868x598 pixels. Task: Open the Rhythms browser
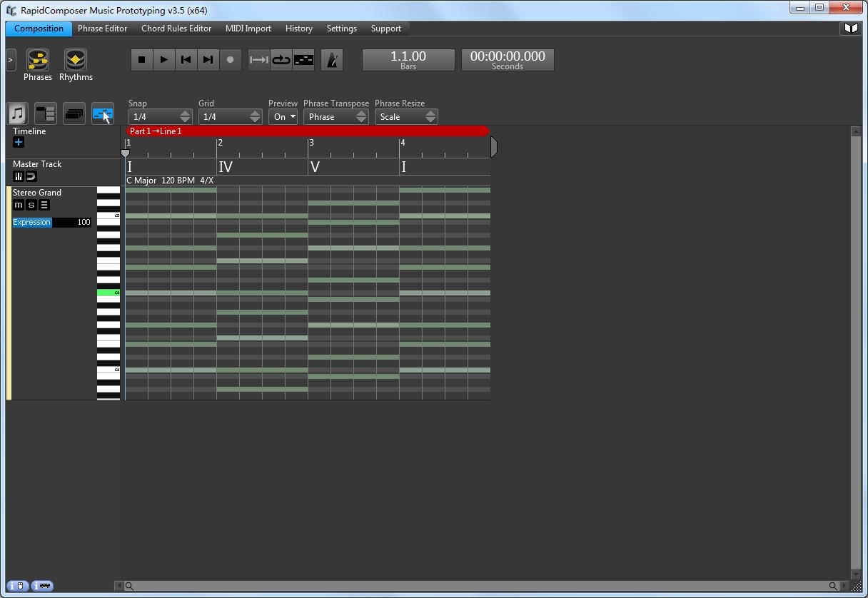[x=75, y=60]
